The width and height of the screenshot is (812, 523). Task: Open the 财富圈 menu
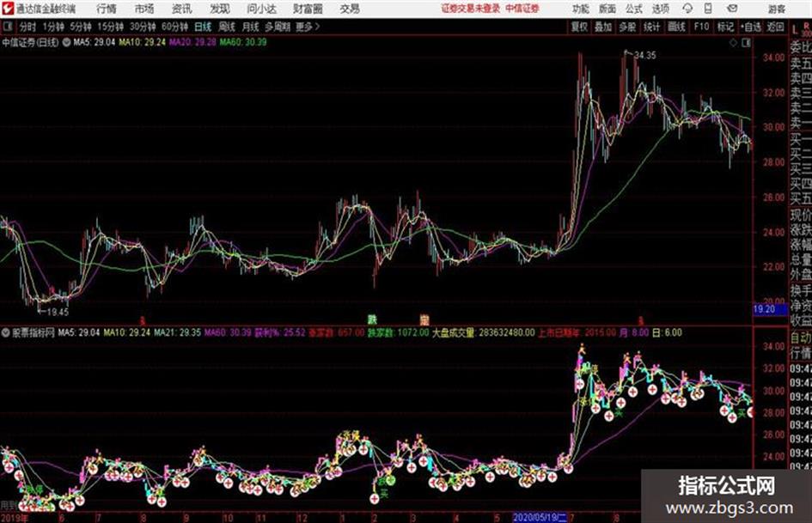click(308, 9)
